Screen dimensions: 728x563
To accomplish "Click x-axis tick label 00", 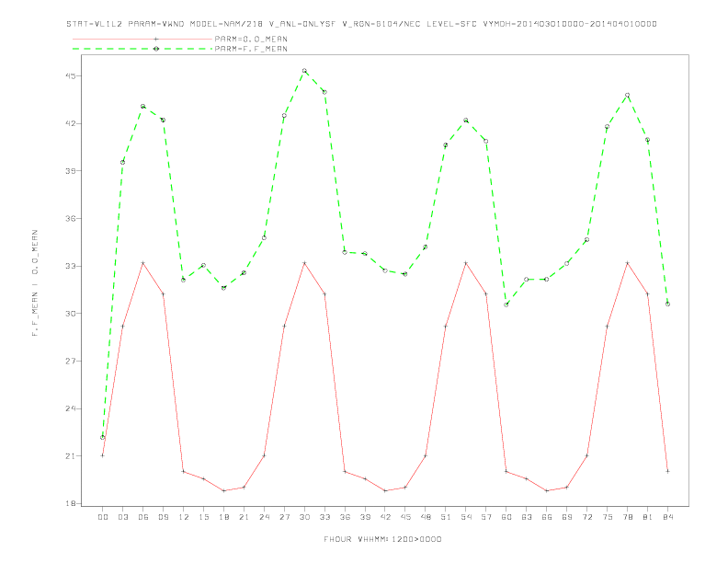I will tap(103, 517).
